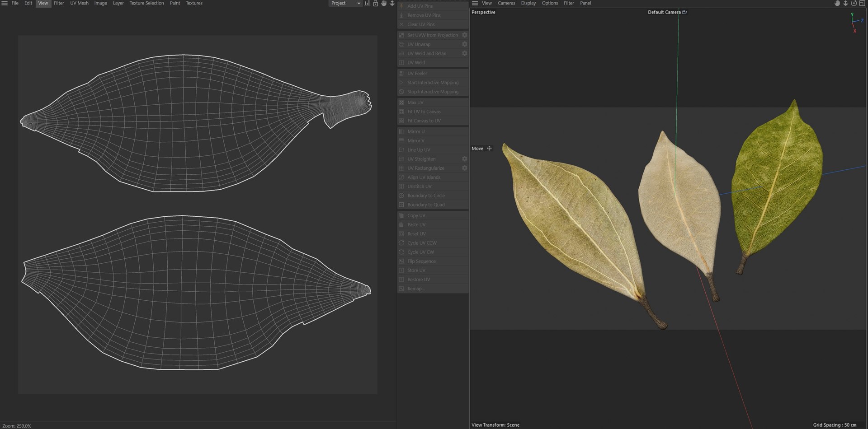Viewport: 868px width, 429px height.
Task: Click the histogram bars icon beside Project
Action: pos(367,3)
